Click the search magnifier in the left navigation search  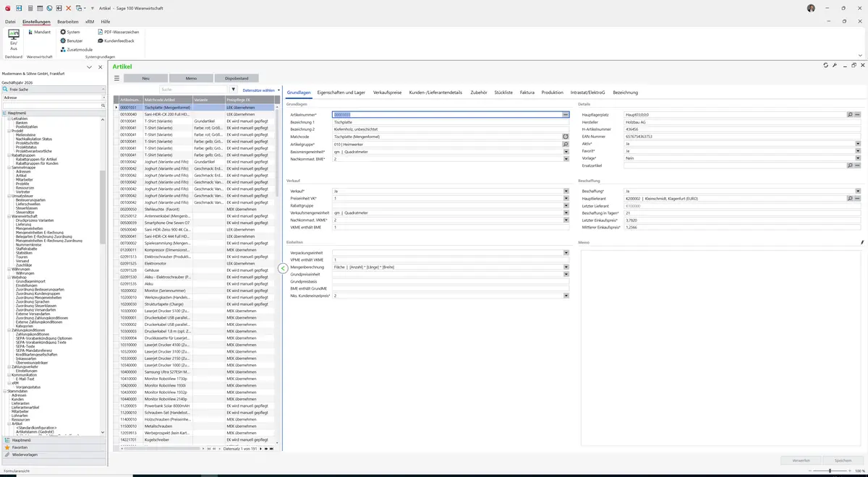(x=103, y=106)
